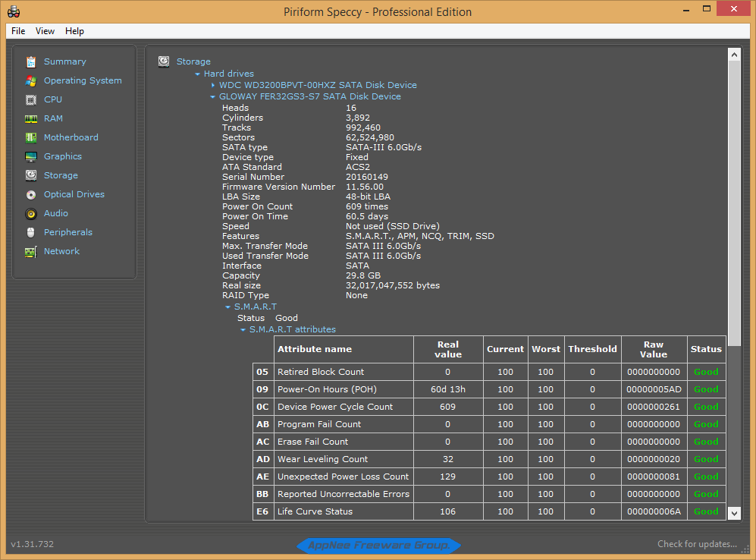Viewport: 756px width, 560px height.
Task: Open the Network section
Action: click(61, 251)
